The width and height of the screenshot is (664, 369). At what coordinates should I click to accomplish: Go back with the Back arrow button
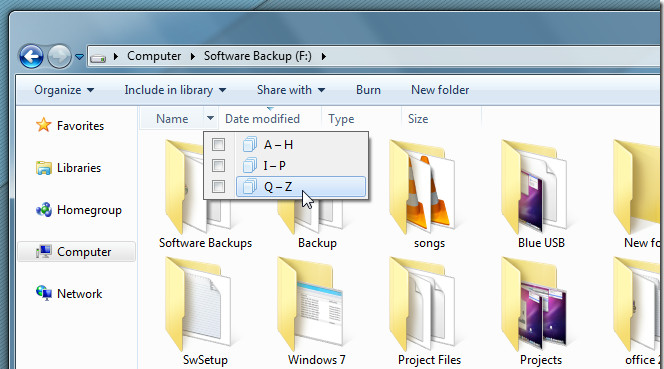point(31,56)
